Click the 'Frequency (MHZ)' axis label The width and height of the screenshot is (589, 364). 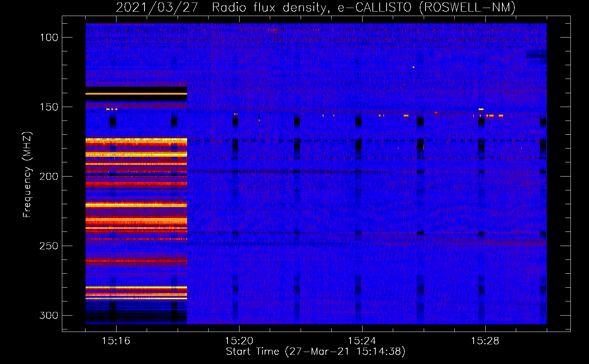pos(27,174)
